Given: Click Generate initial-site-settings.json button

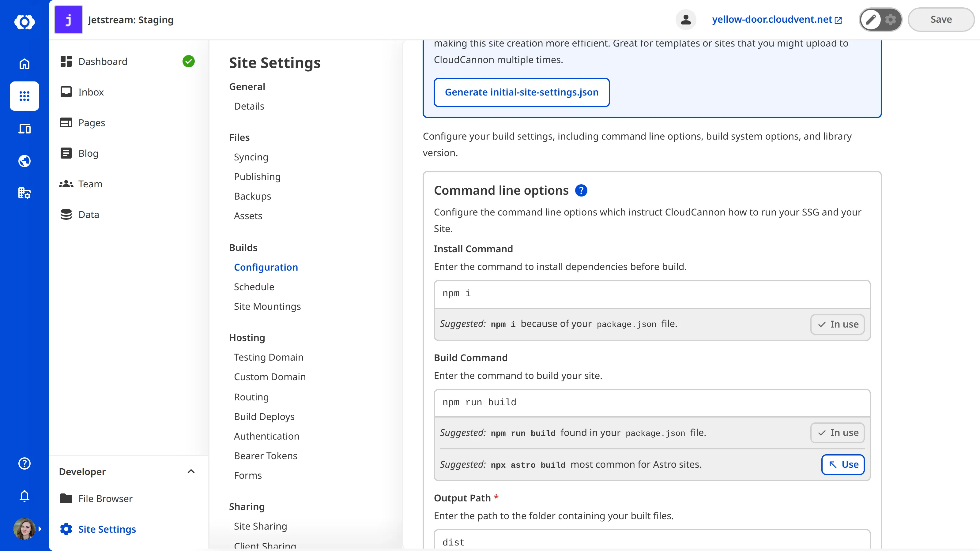Looking at the screenshot, I should [x=522, y=92].
